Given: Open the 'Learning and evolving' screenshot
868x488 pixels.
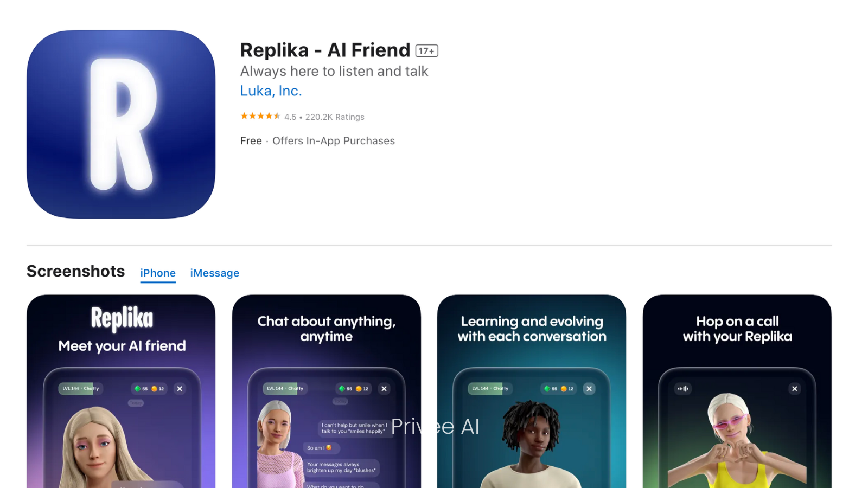Looking at the screenshot, I should [x=532, y=391].
